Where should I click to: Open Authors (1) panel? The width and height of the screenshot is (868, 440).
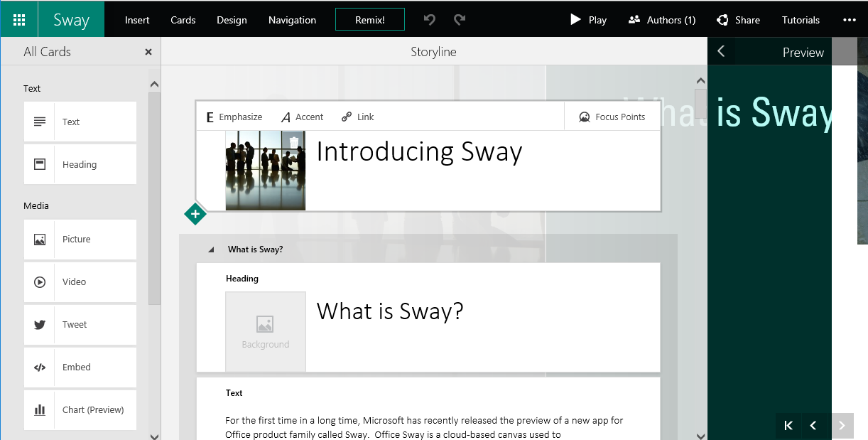pyautogui.click(x=662, y=20)
